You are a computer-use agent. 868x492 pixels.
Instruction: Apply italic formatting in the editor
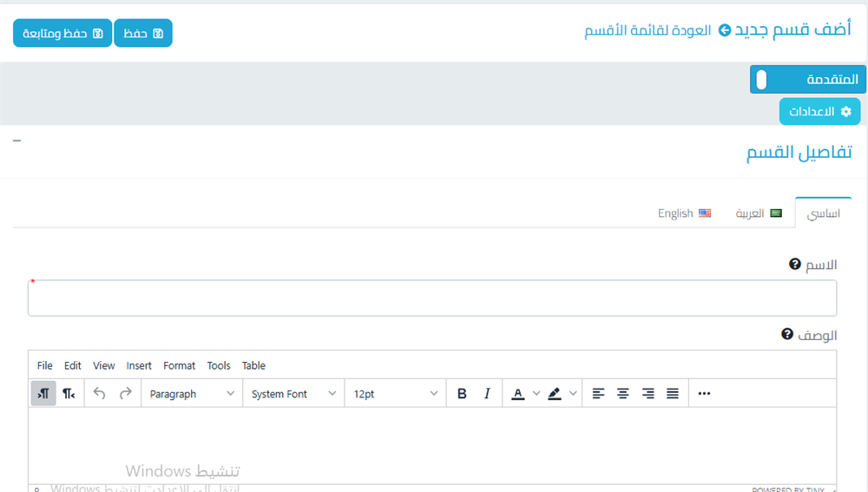(x=487, y=394)
